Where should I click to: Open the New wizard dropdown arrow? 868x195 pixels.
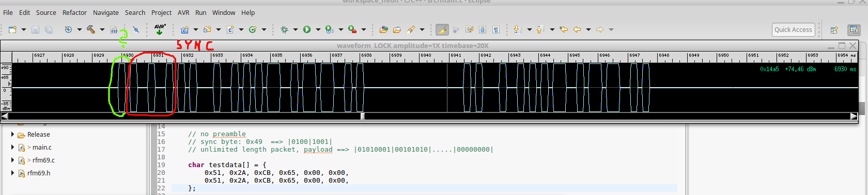[23, 29]
